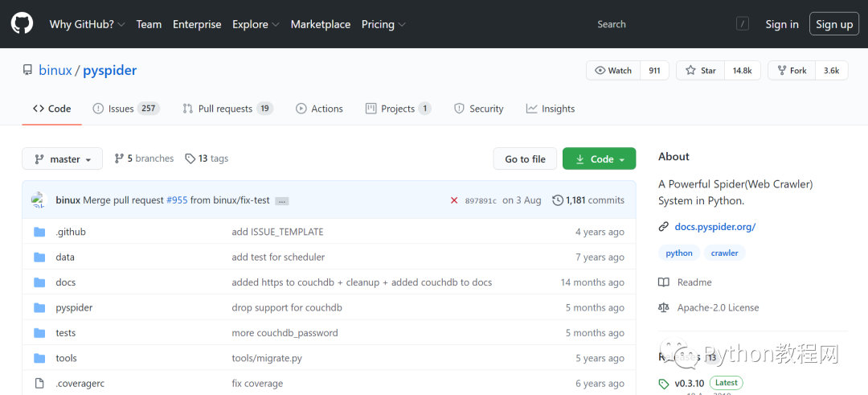The width and height of the screenshot is (868, 395).
Task: Toggle Watch on the repository
Action: 613,71
